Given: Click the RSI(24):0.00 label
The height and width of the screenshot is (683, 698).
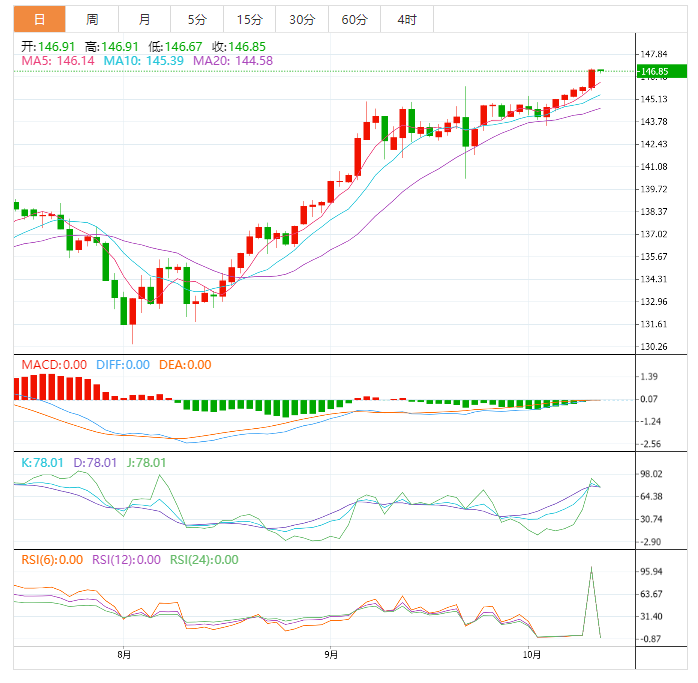Looking at the screenshot, I should pyautogui.click(x=204, y=560).
